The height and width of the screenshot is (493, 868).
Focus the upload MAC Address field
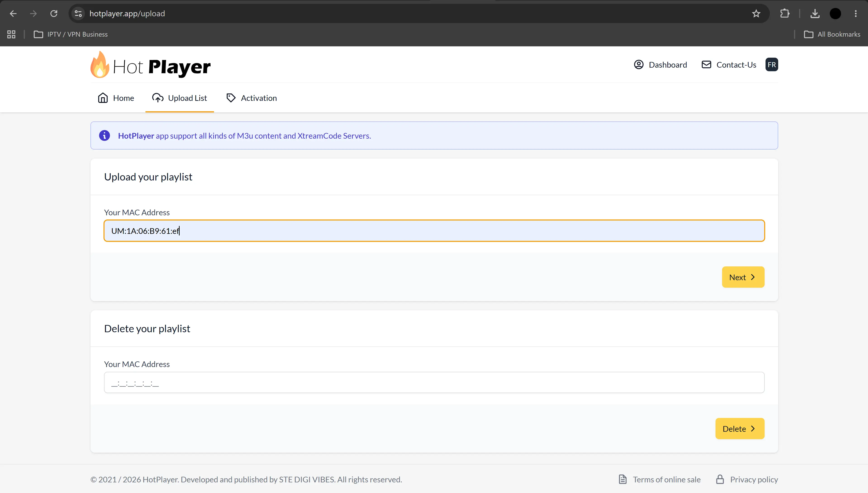point(434,231)
